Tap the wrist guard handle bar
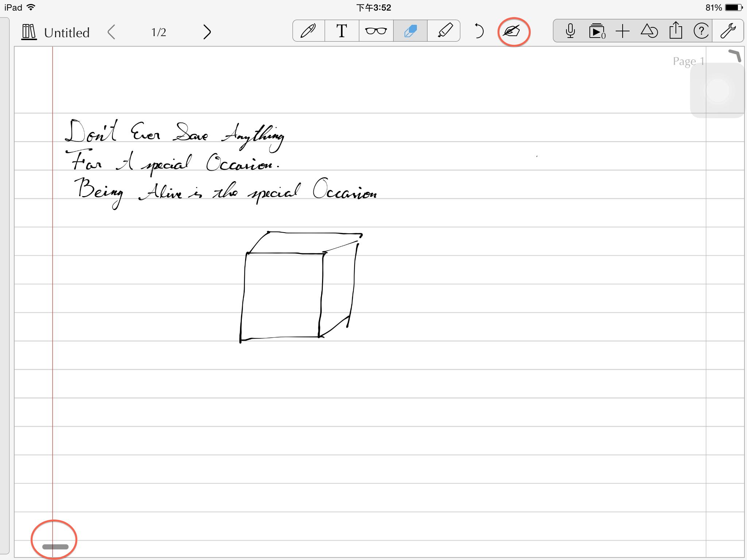Screen dimensions: 747x560 55,547
